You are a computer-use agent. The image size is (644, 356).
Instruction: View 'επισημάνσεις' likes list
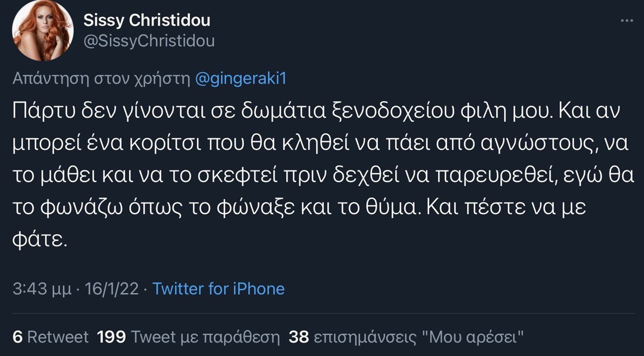pyautogui.click(x=365, y=337)
